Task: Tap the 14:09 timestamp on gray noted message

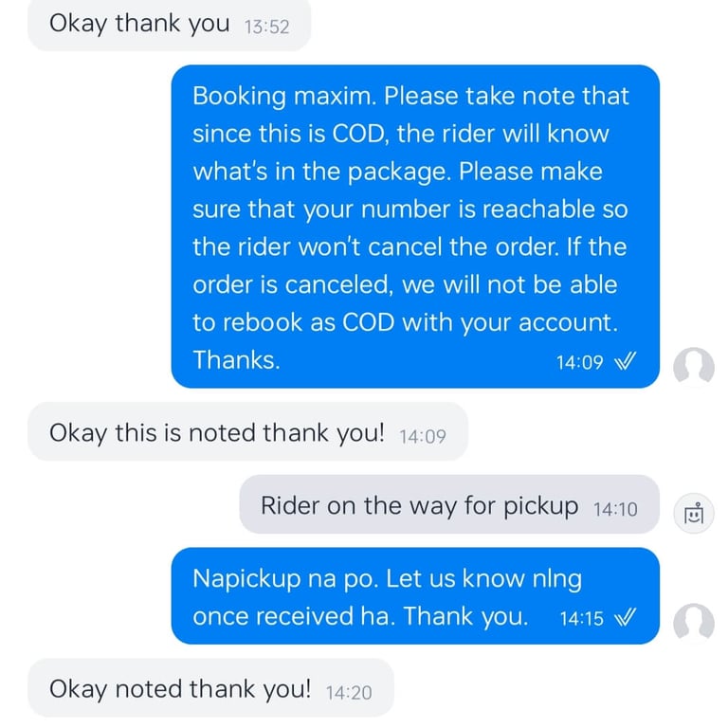Action: (423, 436)
